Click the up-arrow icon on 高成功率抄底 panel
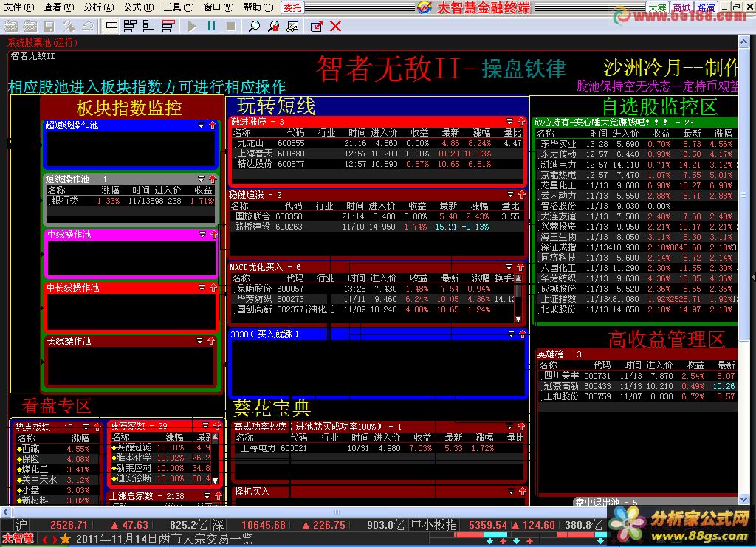756x547 pixels. coord(521,427)
